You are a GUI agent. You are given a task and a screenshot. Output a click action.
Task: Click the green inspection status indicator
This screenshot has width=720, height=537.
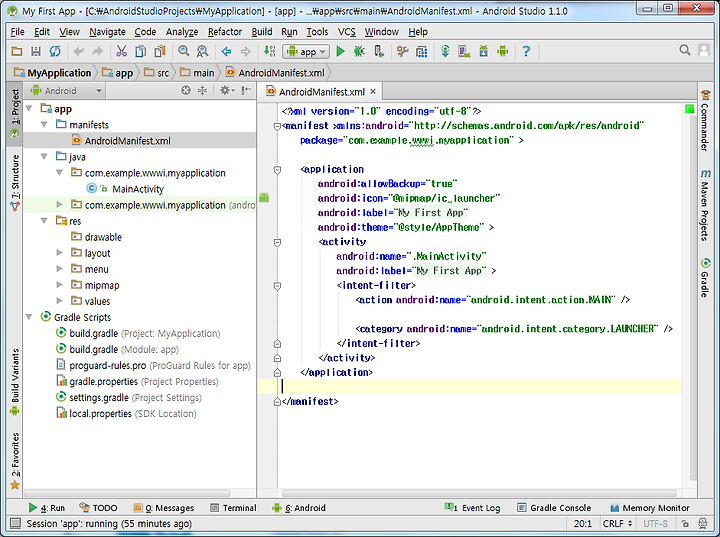click(689, 109)
